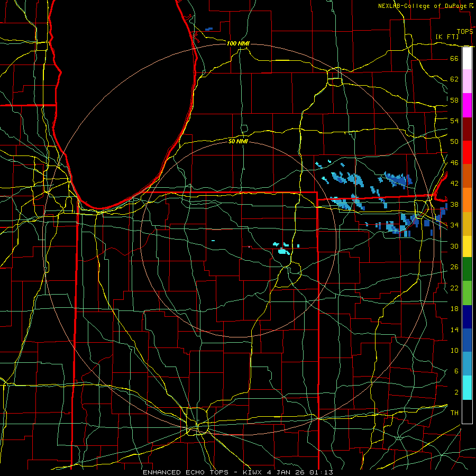Click the 50 value on the legend scale
The height and width of the screenshot is (476, 476).
pos(454,141)
